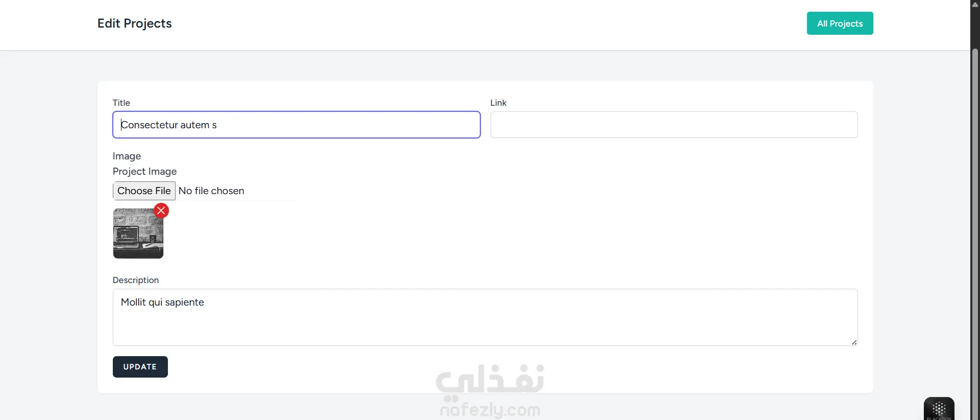Click the Title field label
This screenshot has width=980, height=420.
[121, 103]
